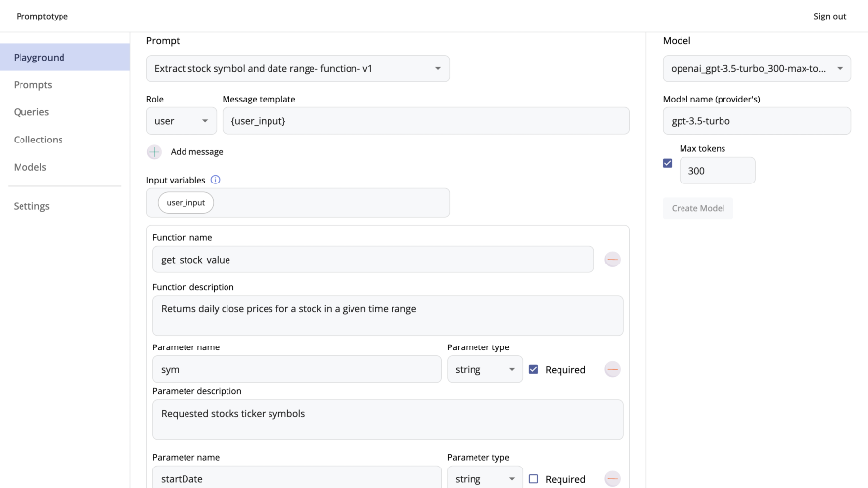Click the plus icon beside Add message

click(154, 152)
